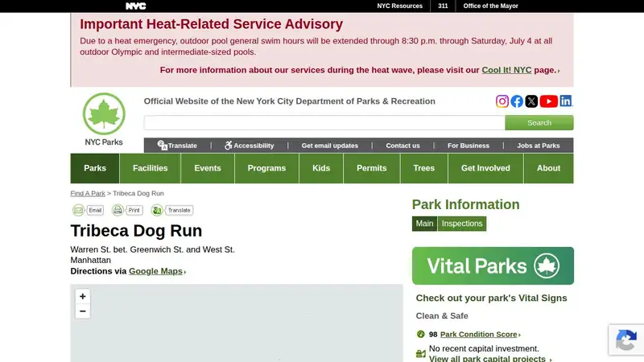
Task: Focus the site search text field
Action: (324, 123)
